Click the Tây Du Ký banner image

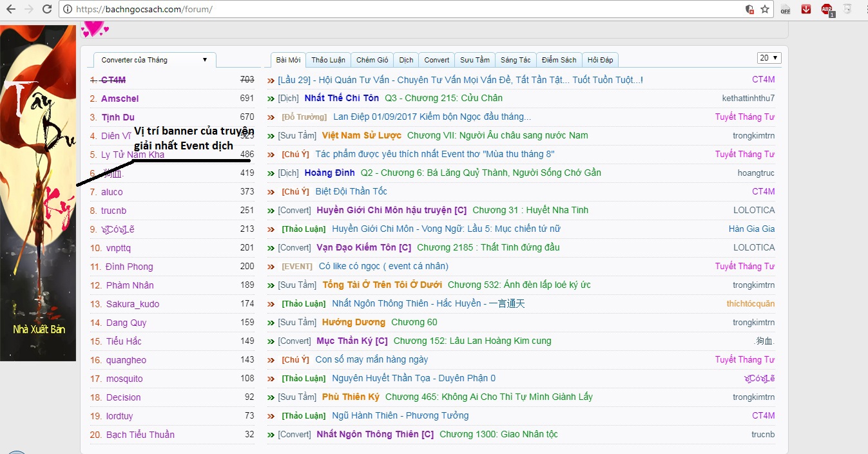pos(38,193)
